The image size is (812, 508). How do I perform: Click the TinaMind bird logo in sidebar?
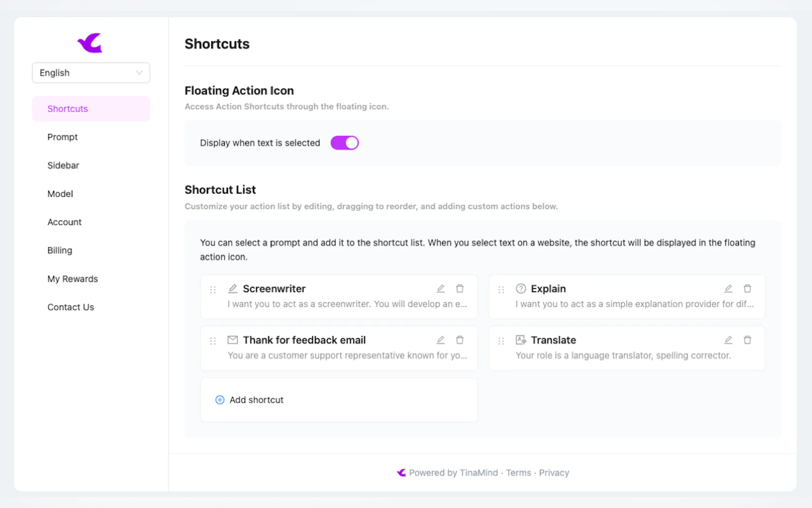tap(90, 43)
